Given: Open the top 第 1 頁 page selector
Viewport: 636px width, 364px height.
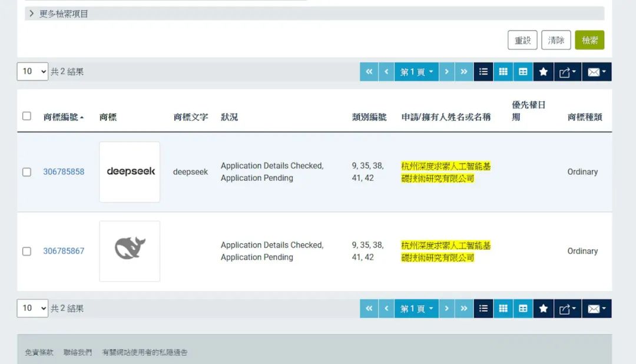Looking at the screenshot, I should pyautogui.click(x=416, y=72).
